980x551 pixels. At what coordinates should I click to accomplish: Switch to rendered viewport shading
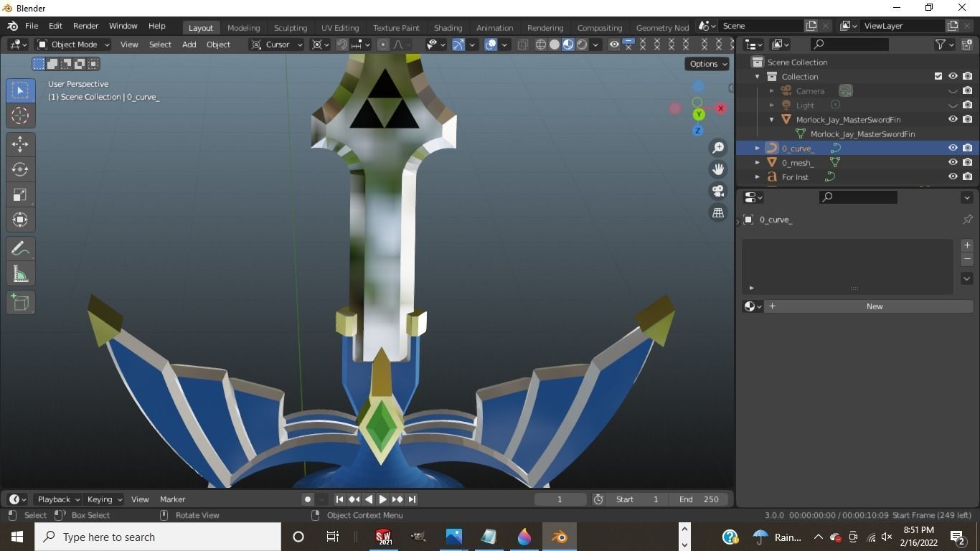click(582, 44)
